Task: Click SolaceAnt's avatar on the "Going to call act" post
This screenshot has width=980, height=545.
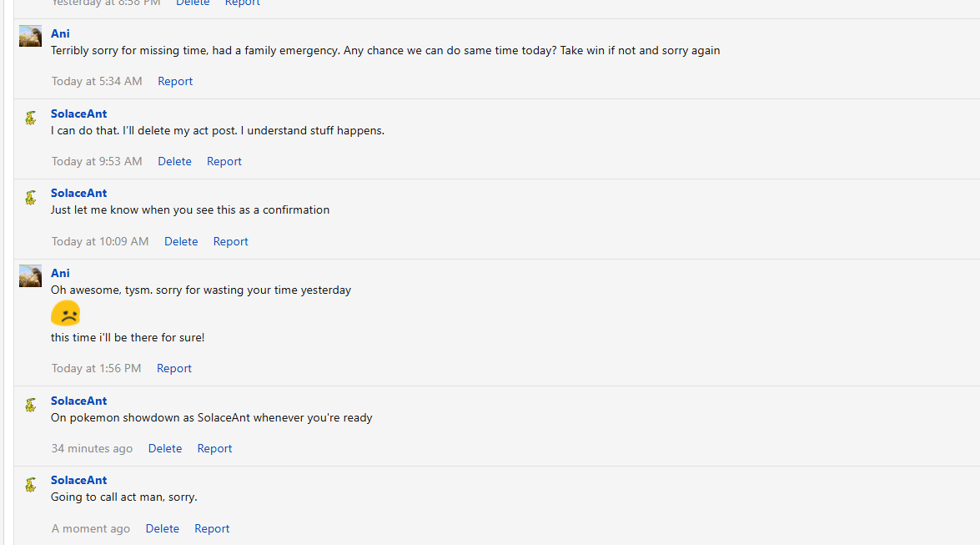Action: tap(31, 484)
